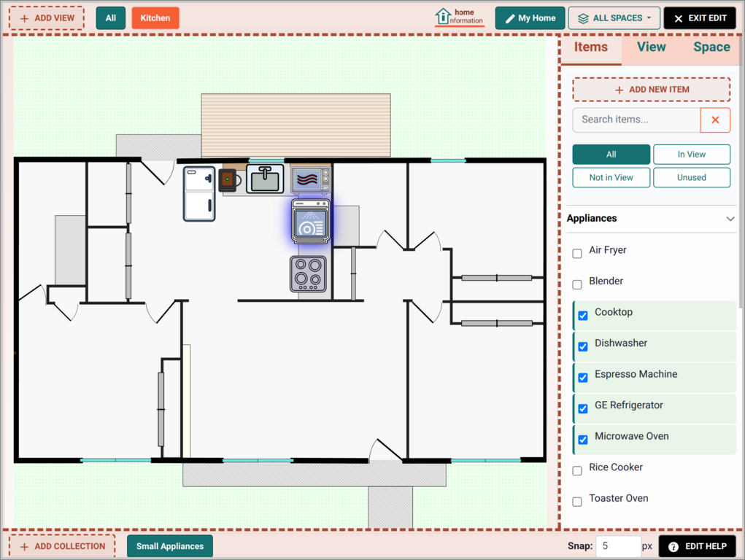Click the Cooktop item label
Image resolution: width=745 pixels, height=560 pixels.
click(x=614, y=313)
